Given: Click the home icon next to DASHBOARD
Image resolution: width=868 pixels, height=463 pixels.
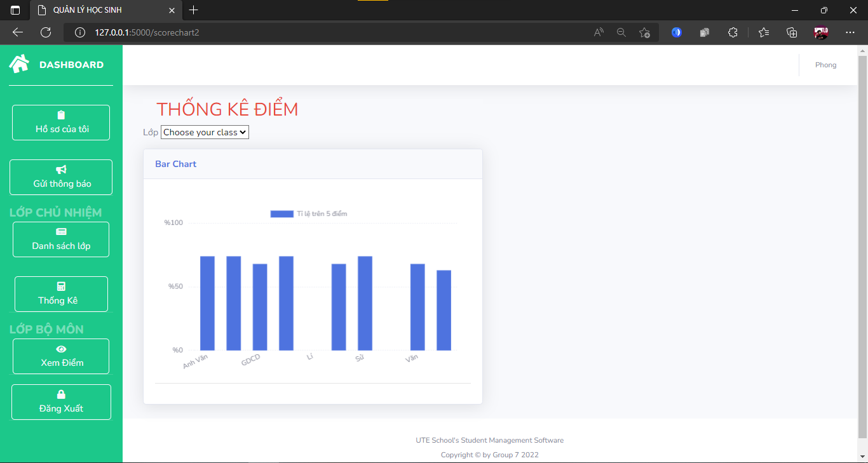Looking at the screenshot, I should [18, 63].
